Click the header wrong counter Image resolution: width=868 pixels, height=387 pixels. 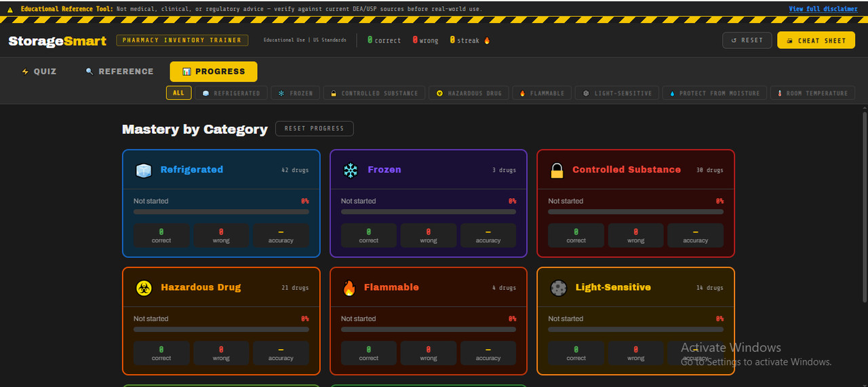pos(425,41)
